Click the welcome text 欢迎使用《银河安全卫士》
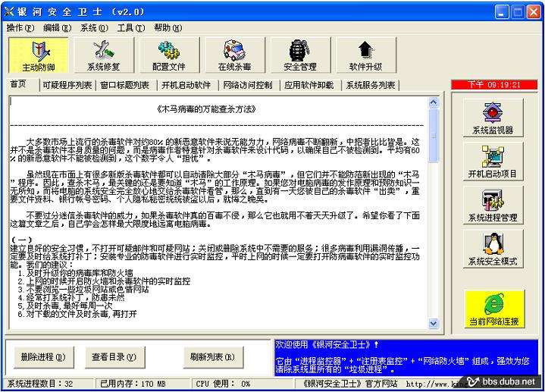 click(x=327, y=345)
